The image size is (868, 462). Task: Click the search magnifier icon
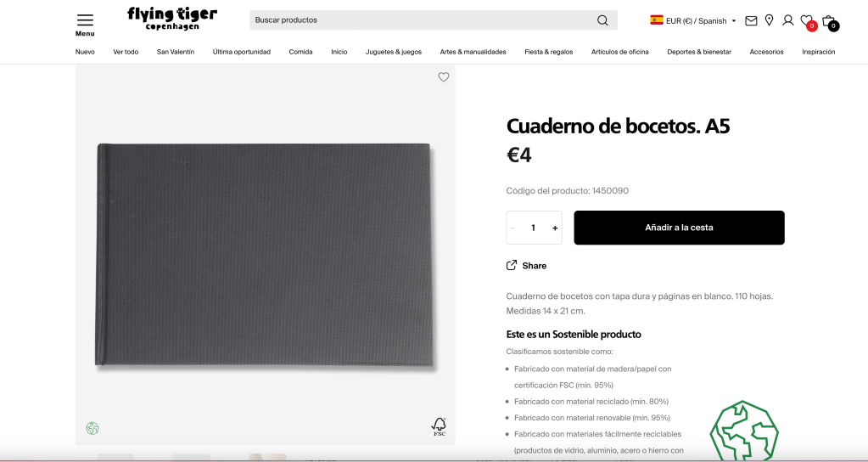602,20
